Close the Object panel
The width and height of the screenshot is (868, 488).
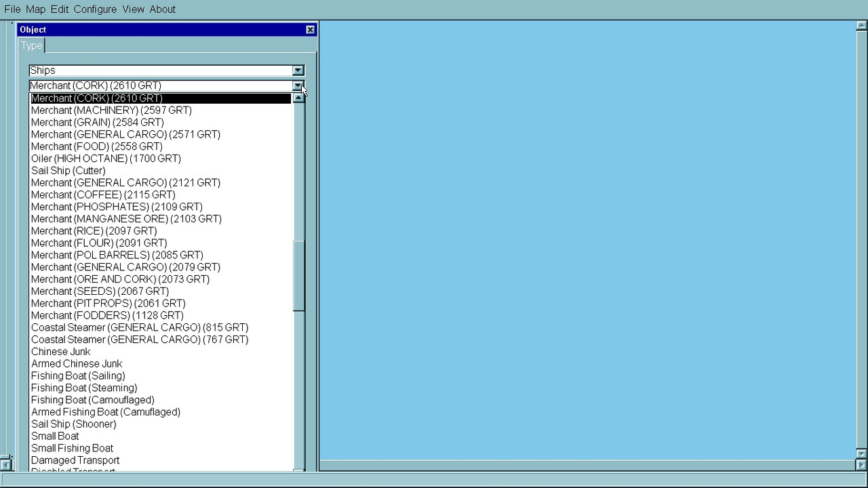[311, 30]
